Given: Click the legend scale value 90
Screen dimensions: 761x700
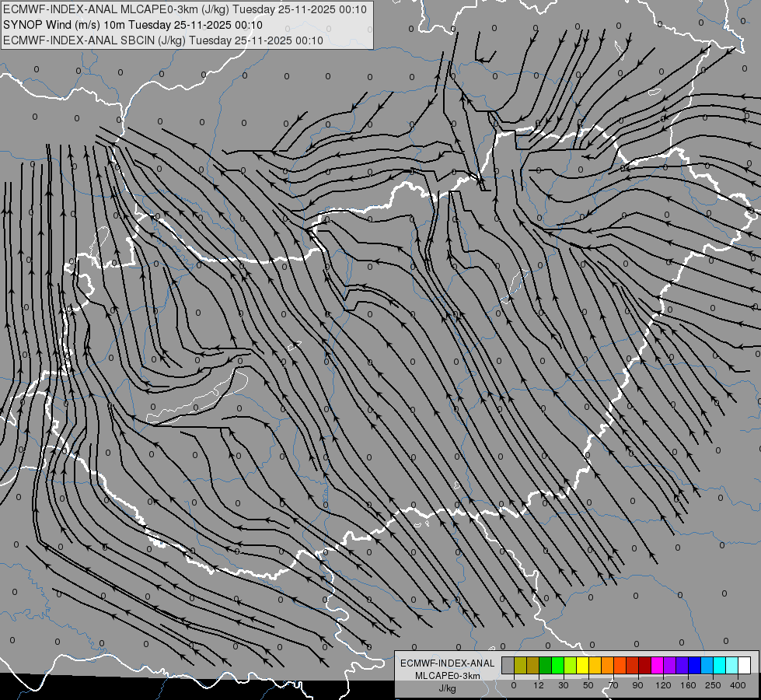Looking at the screenshot, I should pos(637,685).
